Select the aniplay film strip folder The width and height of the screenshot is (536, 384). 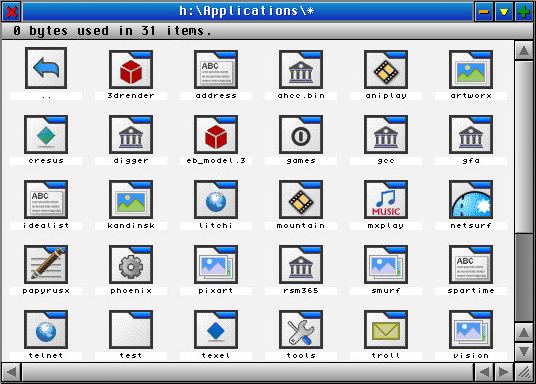pos(386,69)
